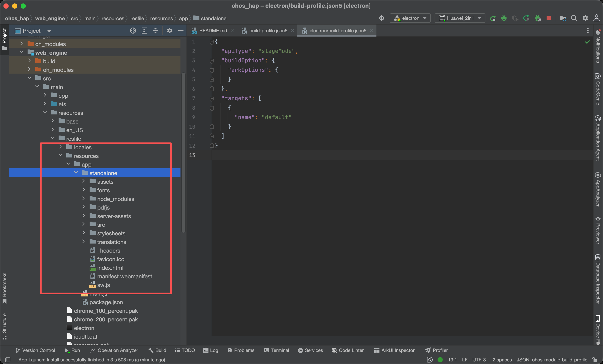Select opened file crosshair icon in Project panel

pyautogui.click(x=133, y=31)
